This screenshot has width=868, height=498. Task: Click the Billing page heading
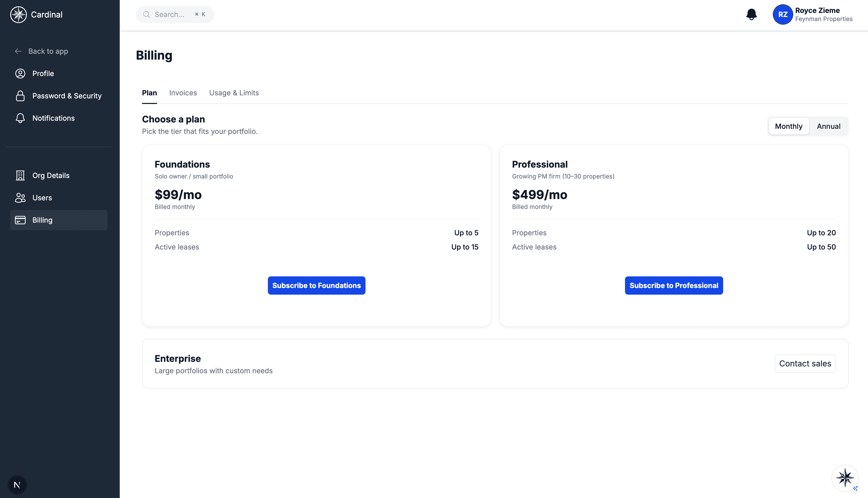pos(154,56)
